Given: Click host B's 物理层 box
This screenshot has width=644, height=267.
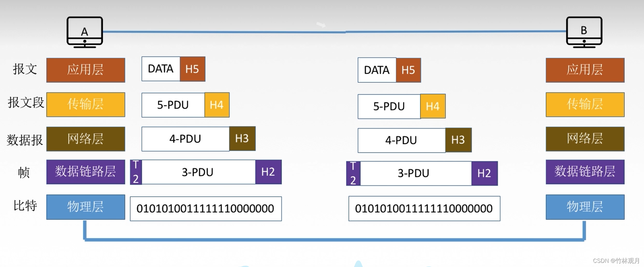Looking at the screenshot, I should (x=585, y=207).
